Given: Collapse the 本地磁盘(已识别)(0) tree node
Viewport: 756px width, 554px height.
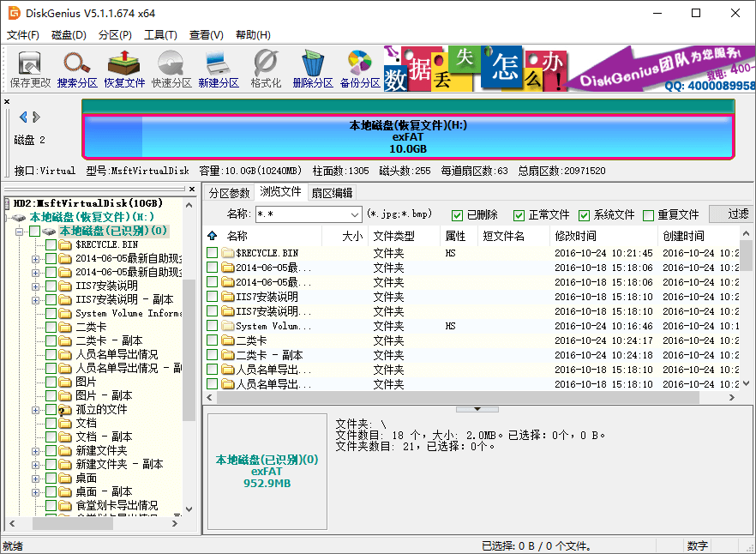Looking at the screenshot, I should 19,232.
